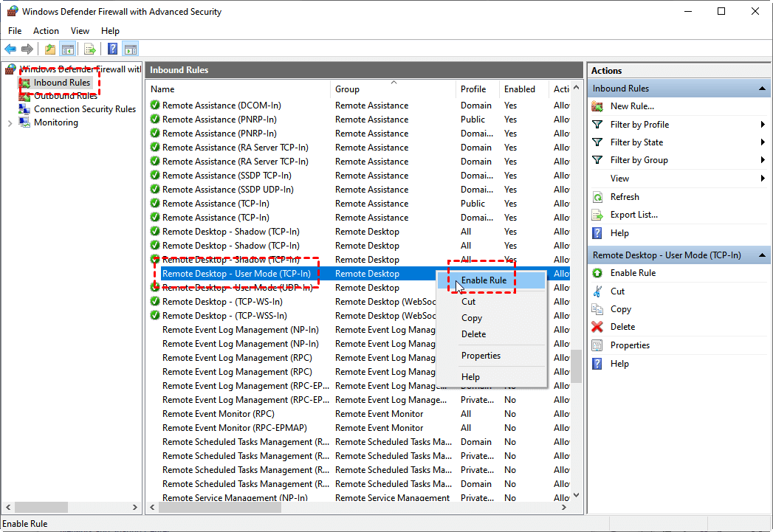Click green check icon of Remote Assistance (DCOM-In)
Viewport: 773px width, 532px height.
tap(155, 105)
